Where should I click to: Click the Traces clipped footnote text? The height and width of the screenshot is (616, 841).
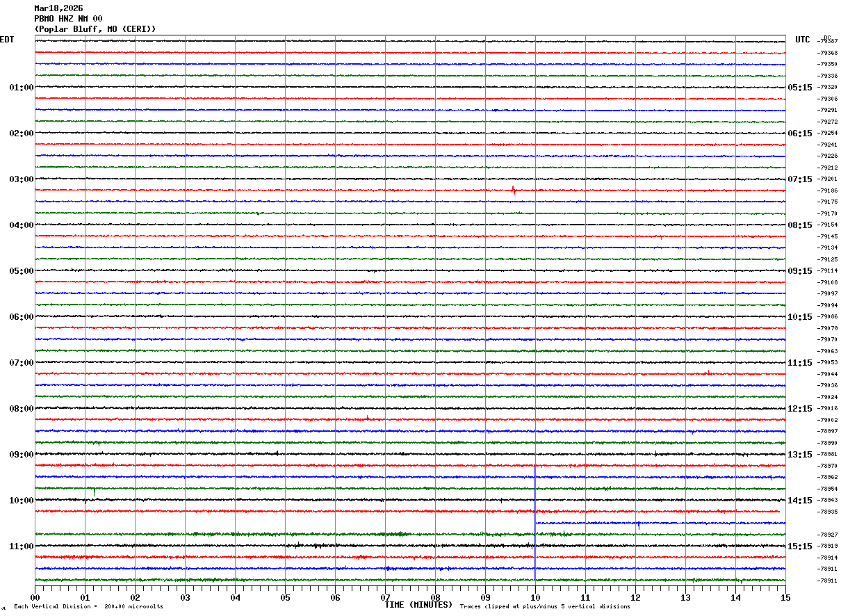(545, 607)
